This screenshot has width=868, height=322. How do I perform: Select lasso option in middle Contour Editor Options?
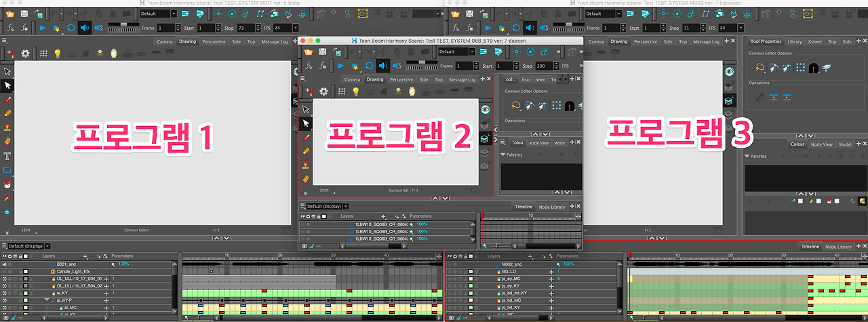515,105
